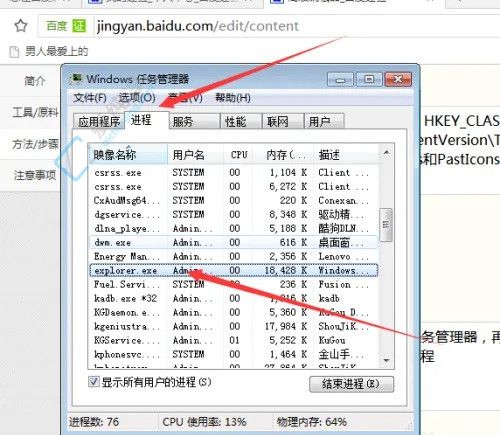Viewport: 500px width, 435px height.
Task: Switch to the 进程 tab
Action: click(147, 120)
